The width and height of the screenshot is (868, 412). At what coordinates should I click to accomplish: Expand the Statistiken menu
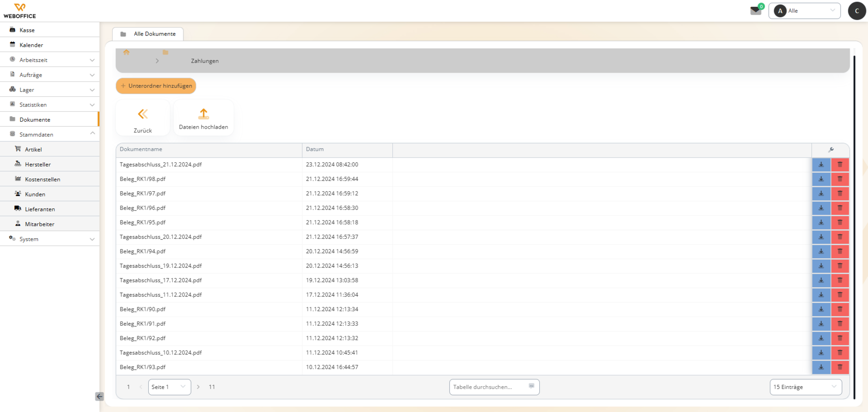point(50,105)
